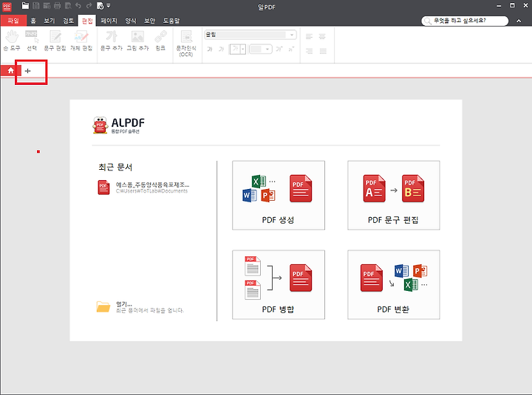This screenshot has width=532, height=395.
Task: Open the font name combo box
Action: (x=250, y=35)
